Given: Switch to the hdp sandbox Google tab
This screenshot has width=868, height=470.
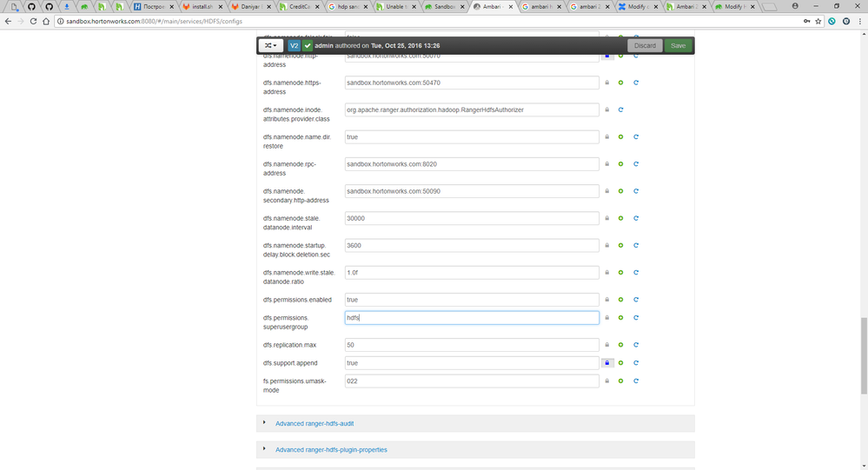Looking at the screenshot, I should (348, 7).
